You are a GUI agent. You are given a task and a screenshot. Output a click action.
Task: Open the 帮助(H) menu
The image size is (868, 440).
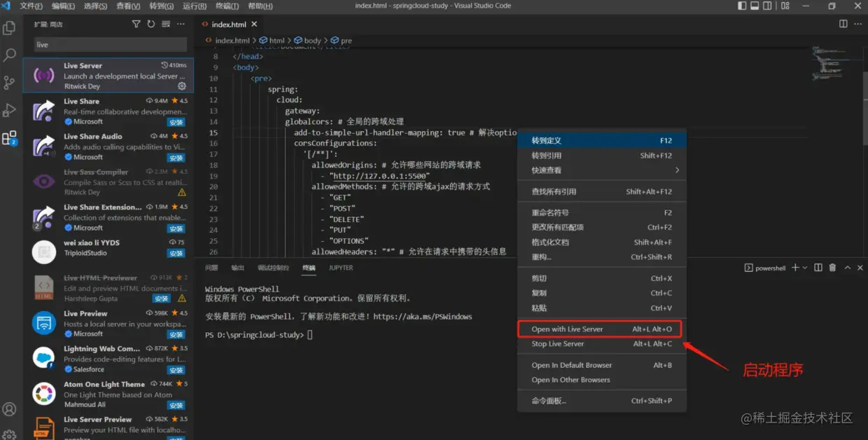pyautogui.click(x=260, y=6)
